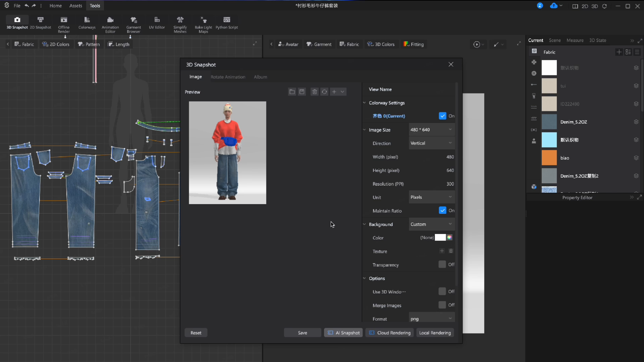The image size is (644, 362).
Task: Turn on Transparency for background
Action: pos(442,264)
